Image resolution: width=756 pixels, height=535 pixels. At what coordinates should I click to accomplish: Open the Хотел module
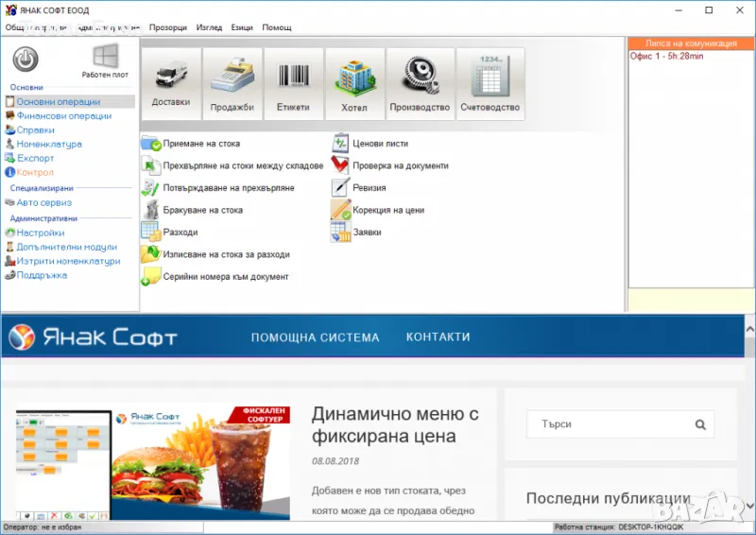[354, 84]
